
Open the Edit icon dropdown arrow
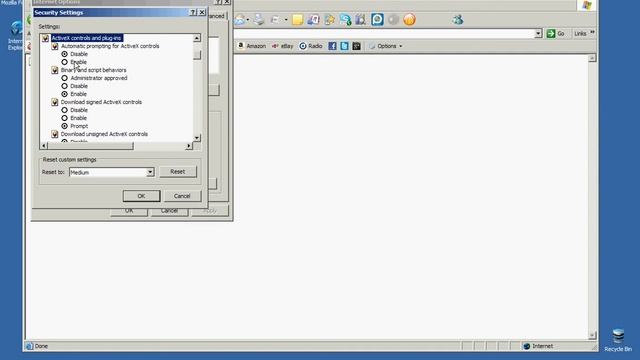[286, 20]
